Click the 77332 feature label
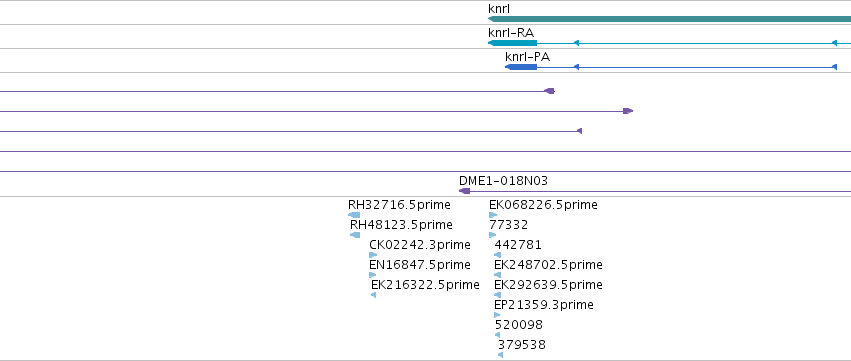The height and width of the screenshot is (361, 851). point(509,225)
